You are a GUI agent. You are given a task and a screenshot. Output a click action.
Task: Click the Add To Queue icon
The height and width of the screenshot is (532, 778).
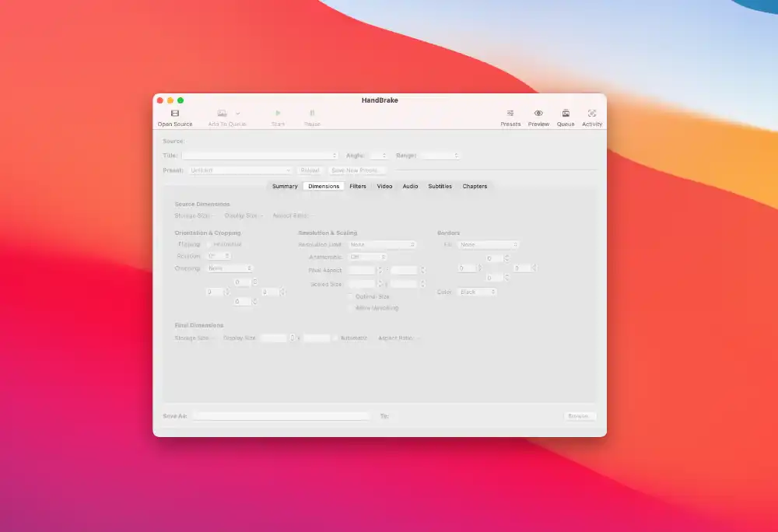(x=223, y=114)
